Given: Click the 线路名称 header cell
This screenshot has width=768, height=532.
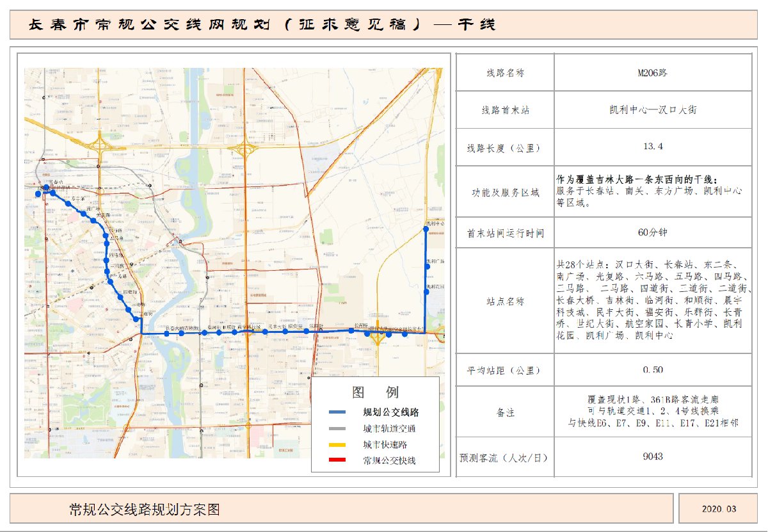Looking at the screenshot, I should [505, 73].
